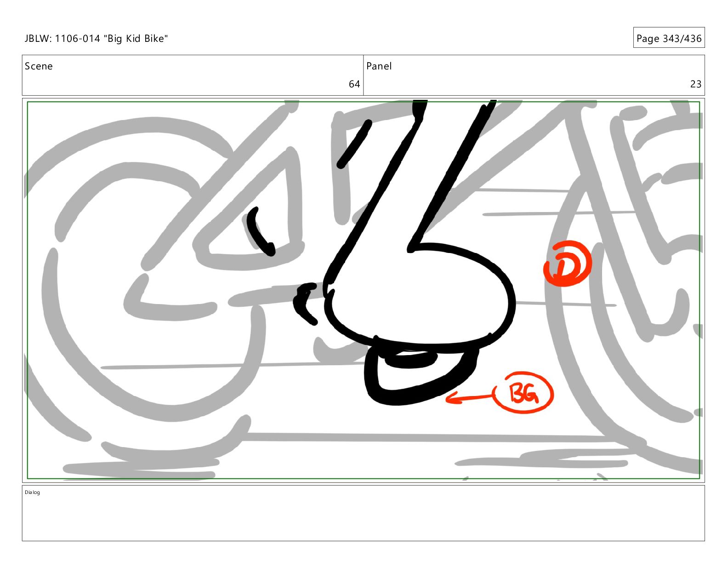This screenshot has width=728, height=563.
Task: Click the short black dash near the leg
Action: (x=354, y=144)
